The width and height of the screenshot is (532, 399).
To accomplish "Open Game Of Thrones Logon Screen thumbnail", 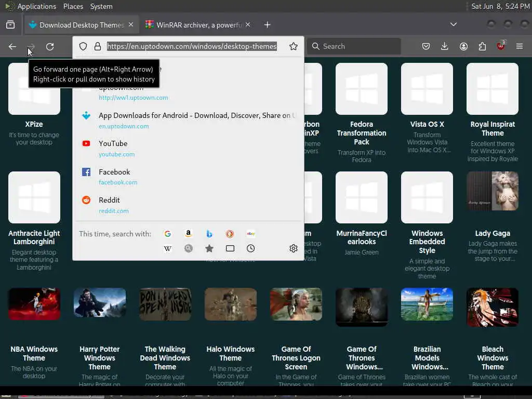I will coord(296,304).
